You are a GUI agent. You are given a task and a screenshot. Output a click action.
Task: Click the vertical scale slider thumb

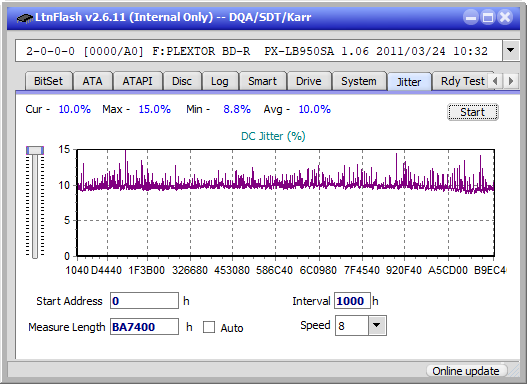pos(35,150)
